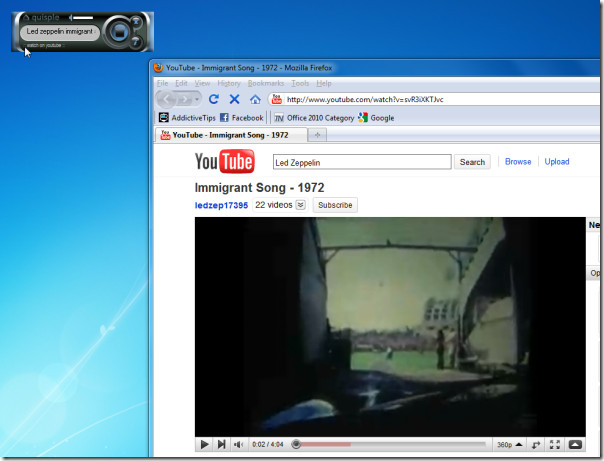Open a new tab with plus button
604x461 pixels.
point(317,135)
